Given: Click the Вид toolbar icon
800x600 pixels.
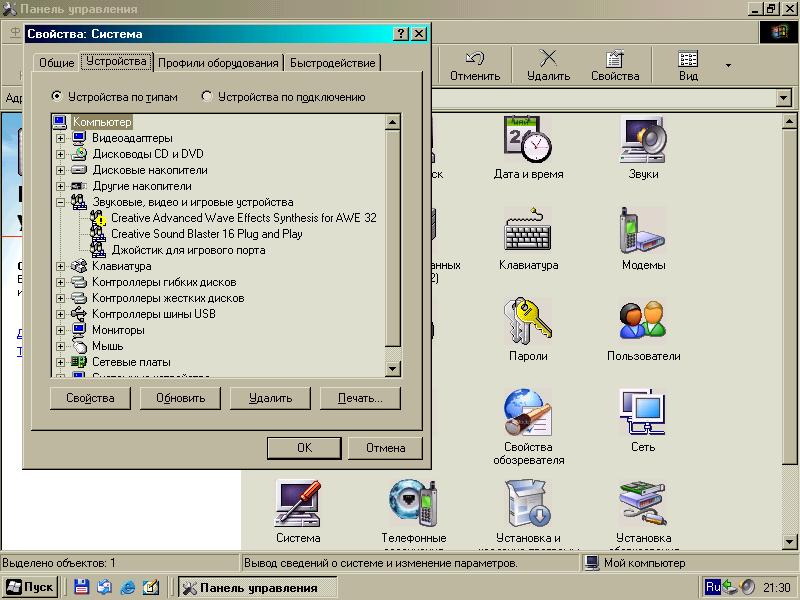Looking at the screenshot, I should click(688, 65).
